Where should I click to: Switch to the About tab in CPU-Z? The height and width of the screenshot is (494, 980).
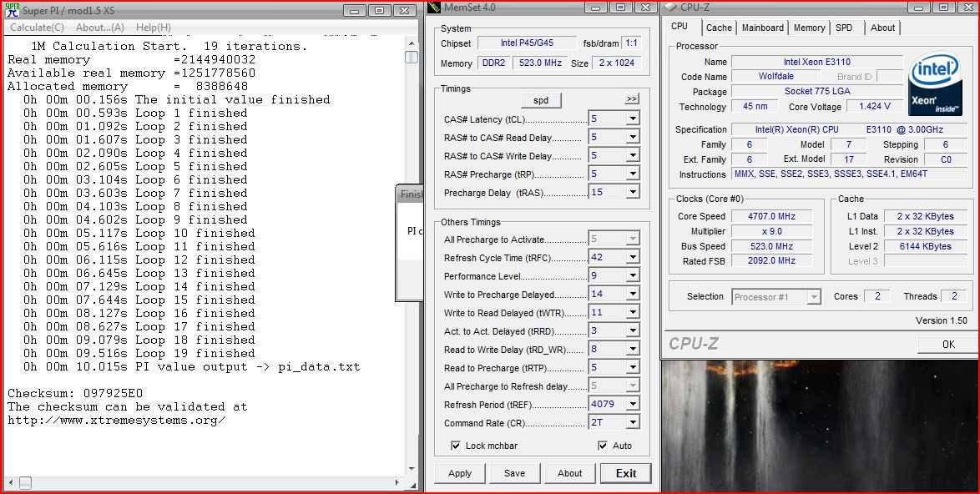[882, 28]
